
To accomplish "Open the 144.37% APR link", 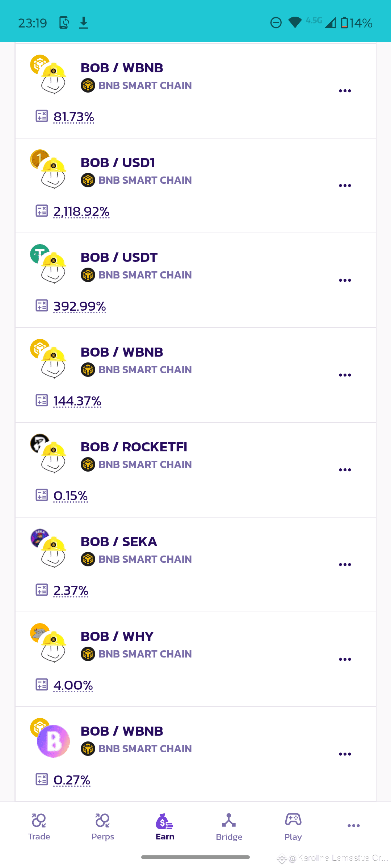I will tap(77, 401).
